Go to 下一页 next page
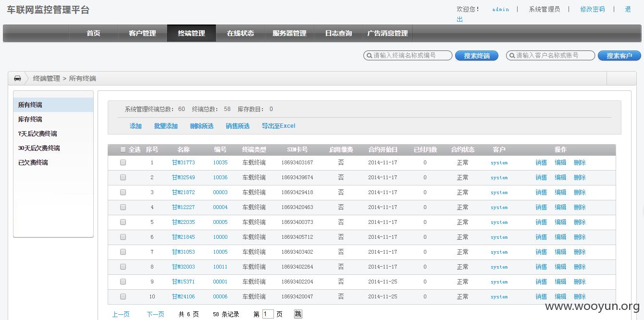Viewport: 644px width, 320px height. (x=155, y=314)
